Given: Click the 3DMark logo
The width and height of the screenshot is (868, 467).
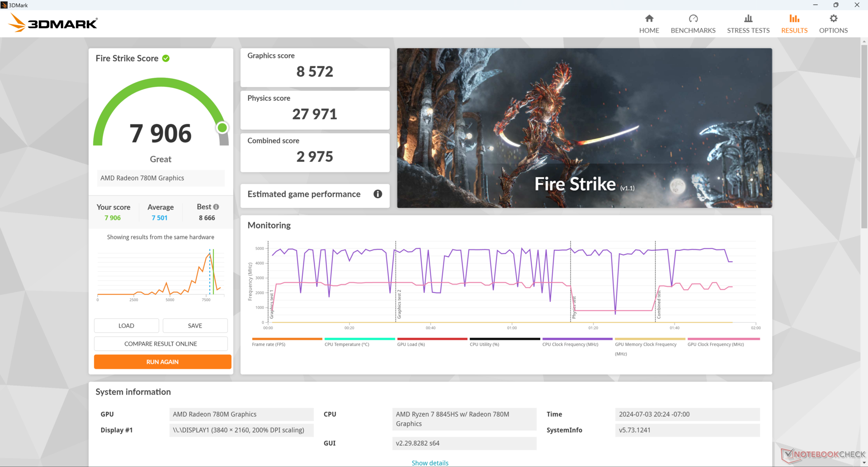Looking at the screenshot, I should (53, 23).
